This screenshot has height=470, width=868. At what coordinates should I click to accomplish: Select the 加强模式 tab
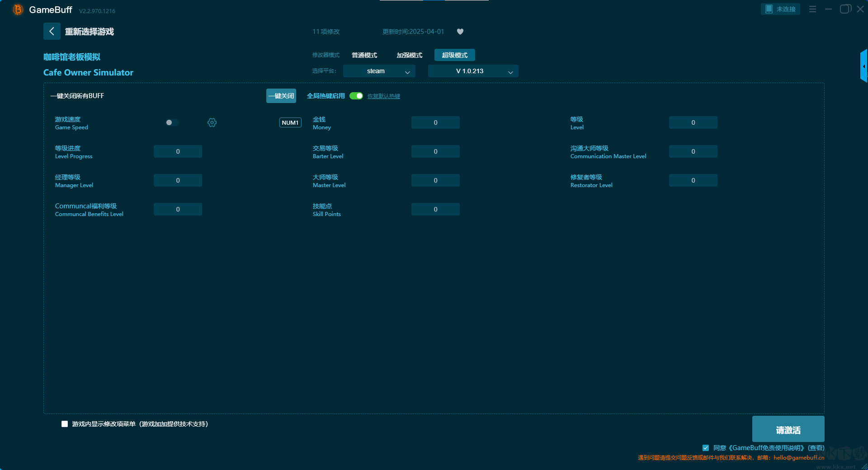(409, 55)
